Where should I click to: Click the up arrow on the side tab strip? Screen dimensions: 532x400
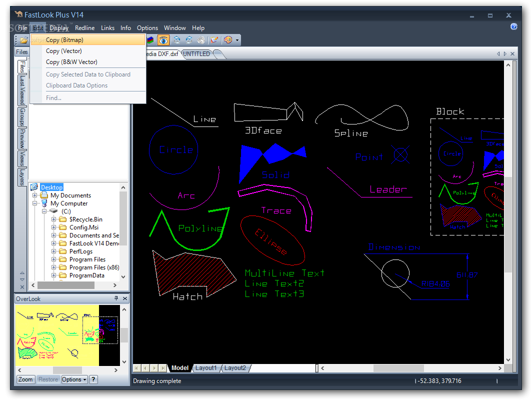pyautogui.click(x=22, y=273)
